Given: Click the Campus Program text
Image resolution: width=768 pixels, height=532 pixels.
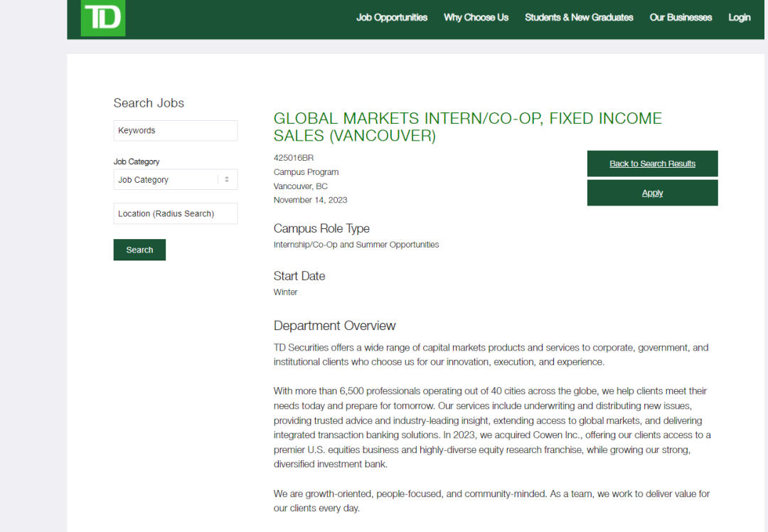Looking at the screenshot, I should [306, 172].
